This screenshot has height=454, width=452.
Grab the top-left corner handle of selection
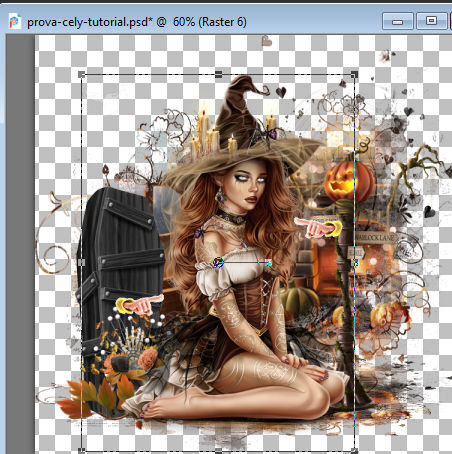pyautogui.click(x=81, y=74)
